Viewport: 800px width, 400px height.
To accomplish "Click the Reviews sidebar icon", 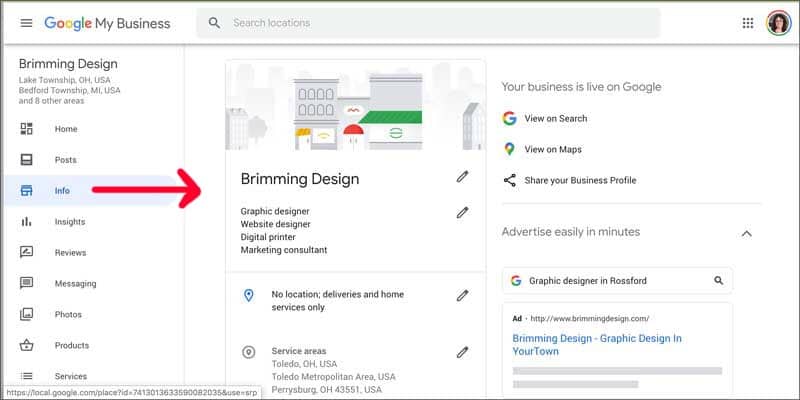I will click(26, 253).
